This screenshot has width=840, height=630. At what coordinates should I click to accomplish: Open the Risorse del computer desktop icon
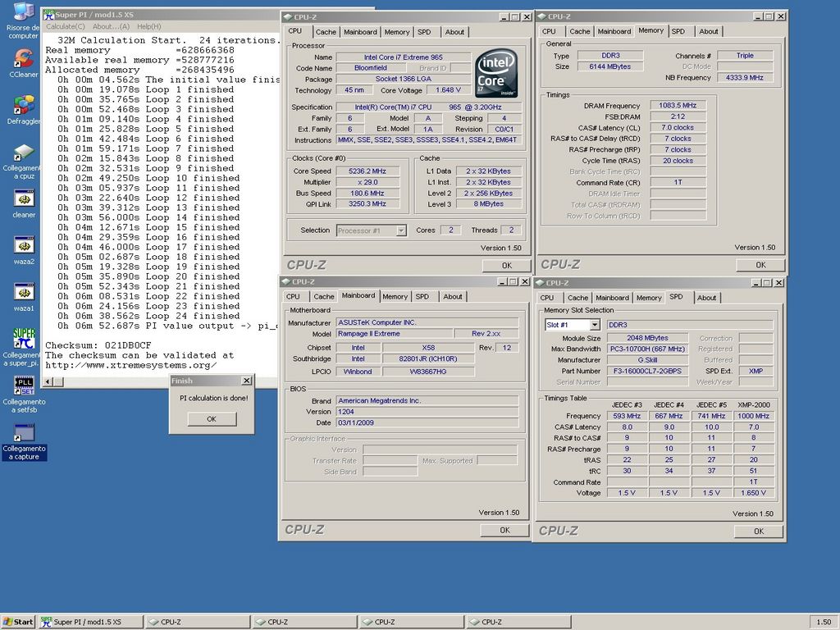tap(24, 20)
